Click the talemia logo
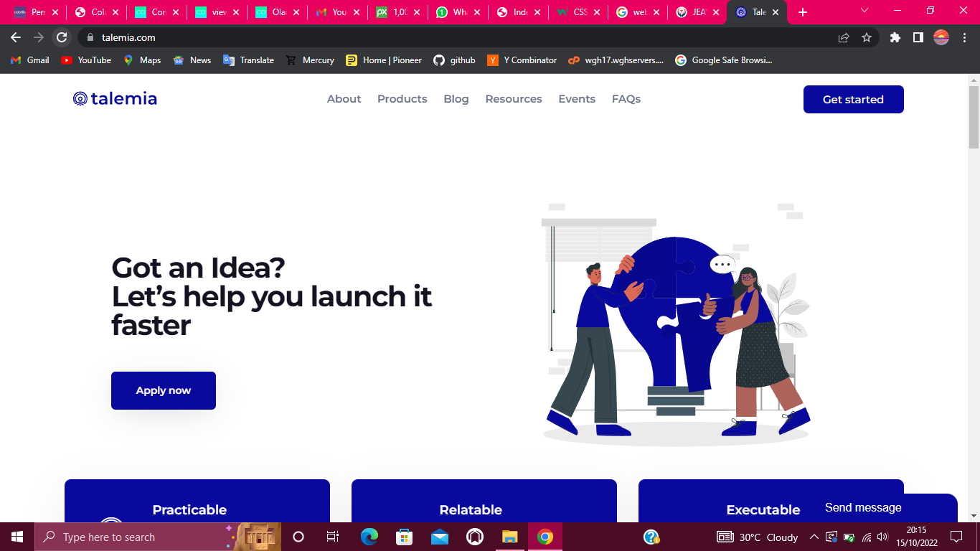The height and width of the screenshot is (551, 980). tap(115, 99)
